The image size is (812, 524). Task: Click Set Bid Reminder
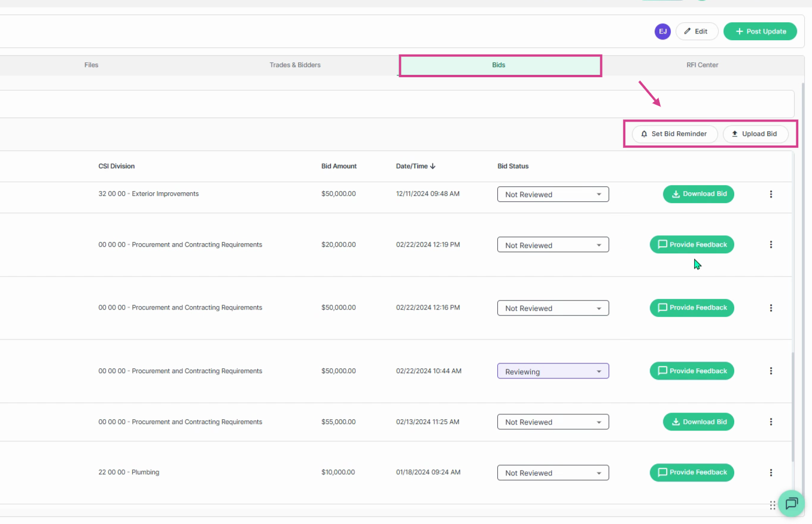coord(674,134)
